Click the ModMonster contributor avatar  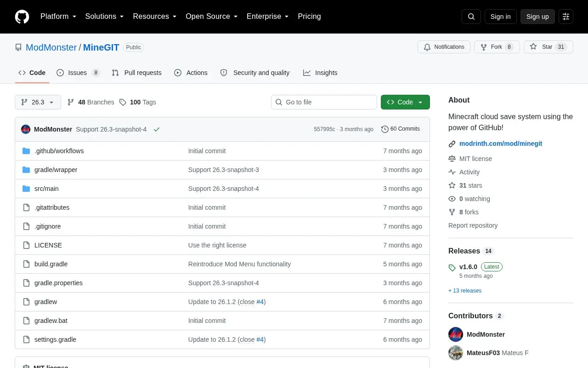(456, 334)
